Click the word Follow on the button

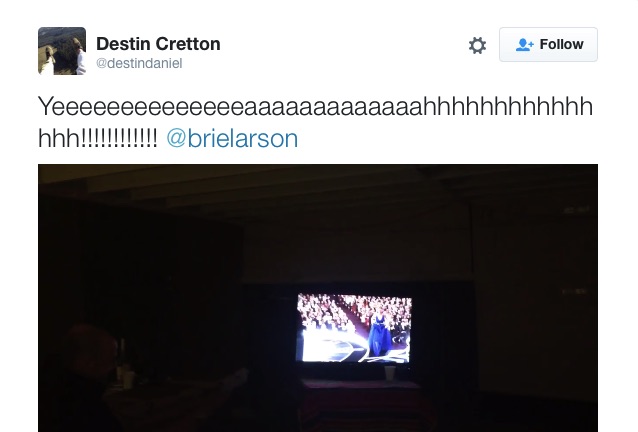[x=562, y=44]
